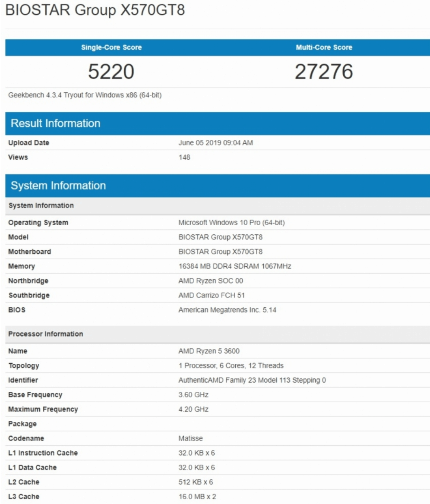Viewport: 430px width, 504px height.
Task: Click the Result Information section header
Action: (55, 123)
